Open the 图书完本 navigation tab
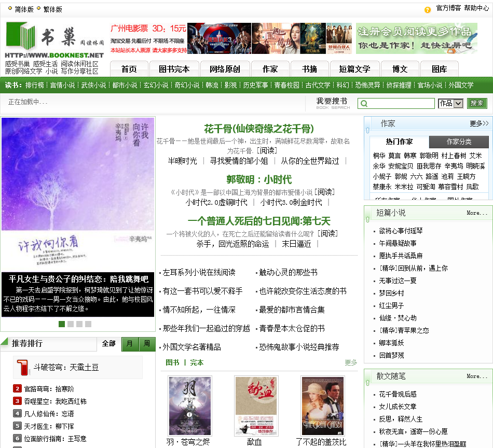This screenshot has width=493, height=448. [174, 69]
